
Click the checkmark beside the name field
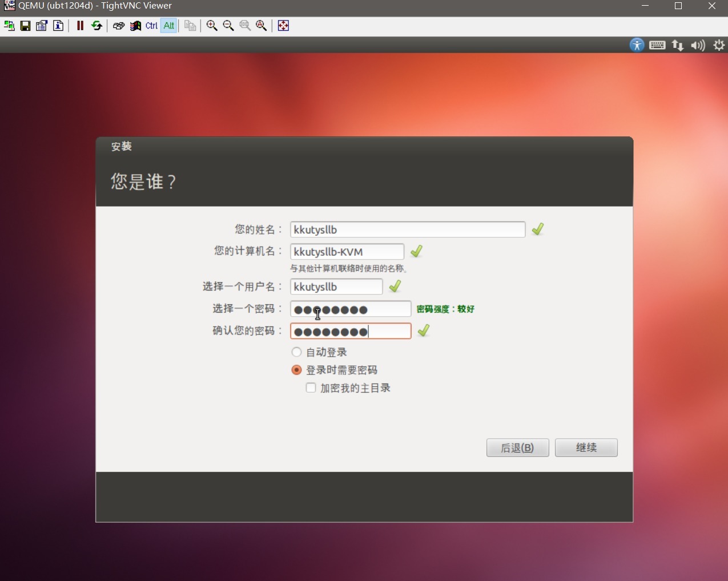pos(538,229)
